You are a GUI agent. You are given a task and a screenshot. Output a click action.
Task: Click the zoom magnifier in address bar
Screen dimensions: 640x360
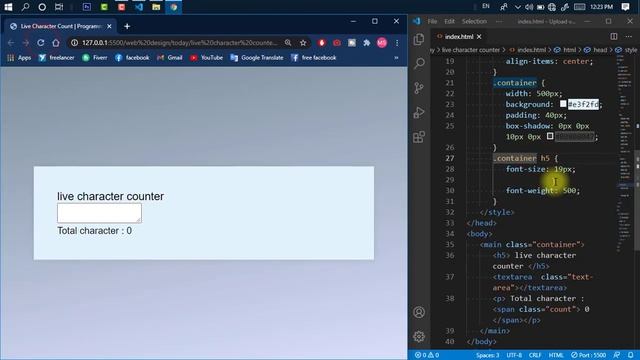tap(288, 43)
